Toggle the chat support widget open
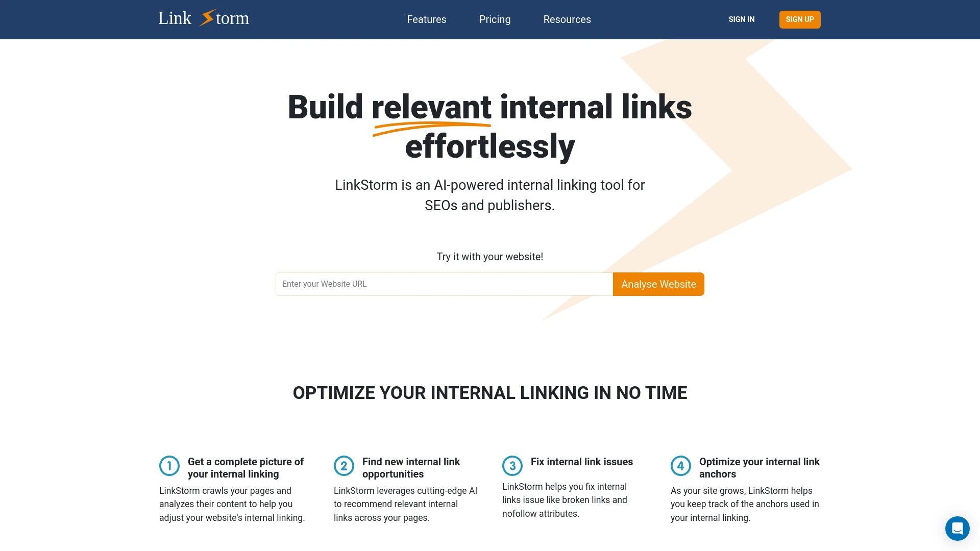Image resolution: width=980 pixels, height=551 pixels. (956, 528)
